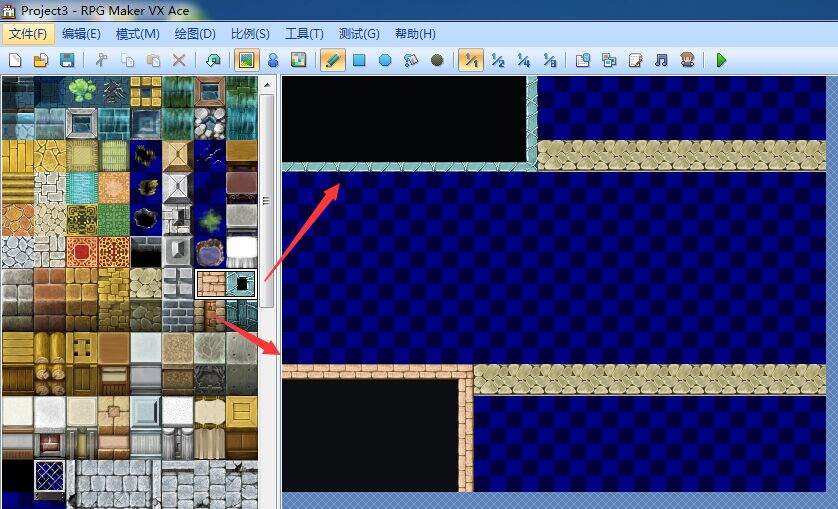The image size is (838, 509).
Task: Open the Sound Test music note icon
Action: (x=661, y=60)
